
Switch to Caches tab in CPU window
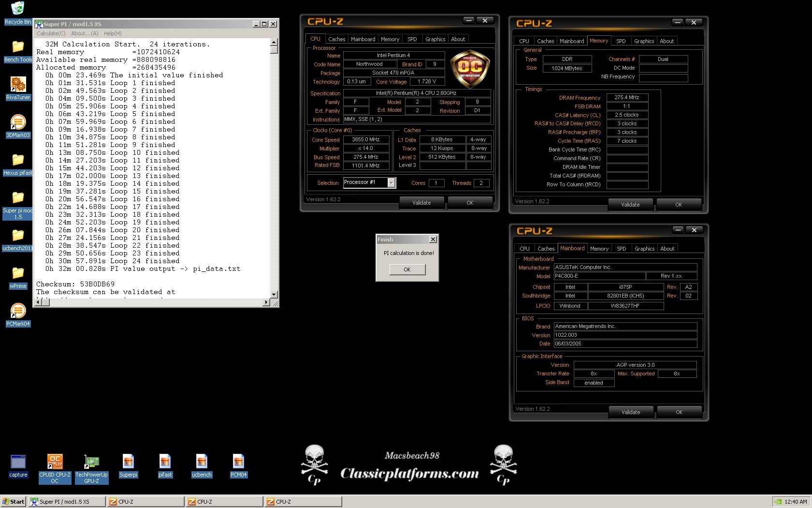coord(336,39)
